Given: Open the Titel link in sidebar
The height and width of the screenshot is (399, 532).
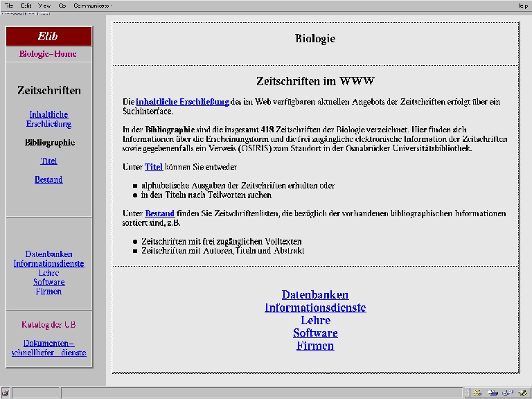Looking at the screenshot, I should point(48,161).
